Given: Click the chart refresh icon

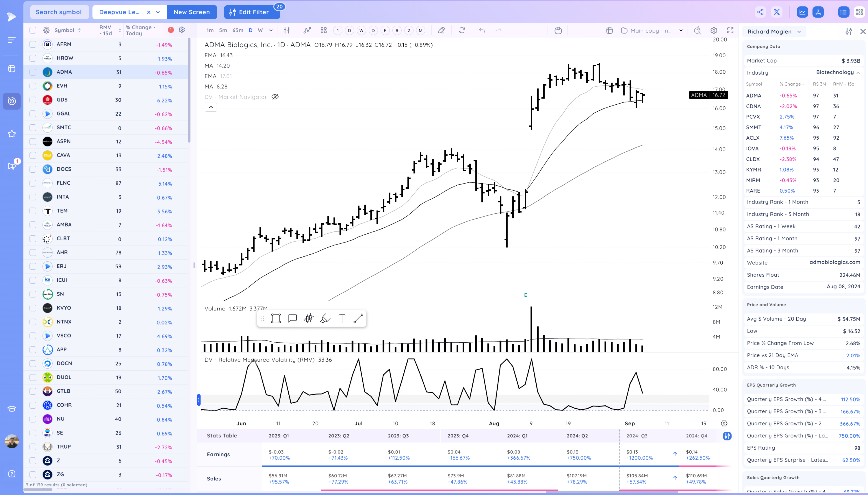Looking at the screenshot, I should coord(462,31).
